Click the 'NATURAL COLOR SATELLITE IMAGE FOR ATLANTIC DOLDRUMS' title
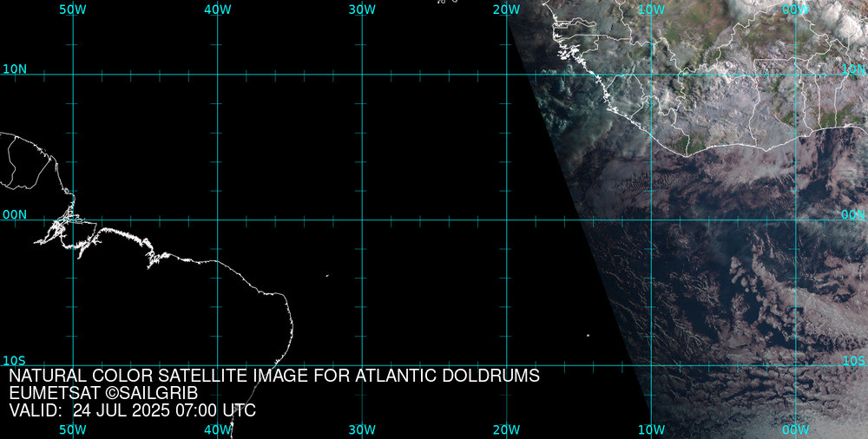This screenshot has width=868, height=439. click(x=274, y=376)
